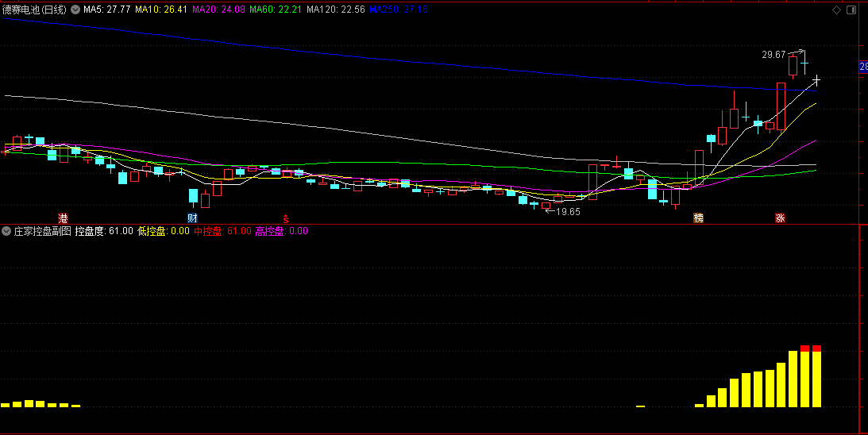
Task: Click the 中控盘: 61.00 value
Action: (222, 231)
